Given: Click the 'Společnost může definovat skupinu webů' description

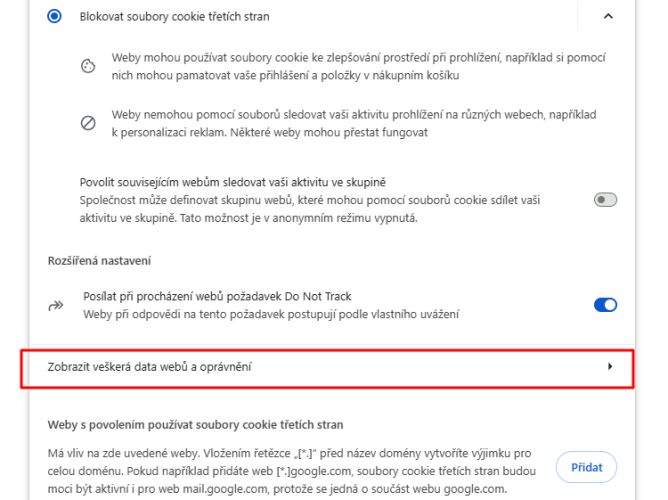Looking at the screenshot, I should pos(310,209).
